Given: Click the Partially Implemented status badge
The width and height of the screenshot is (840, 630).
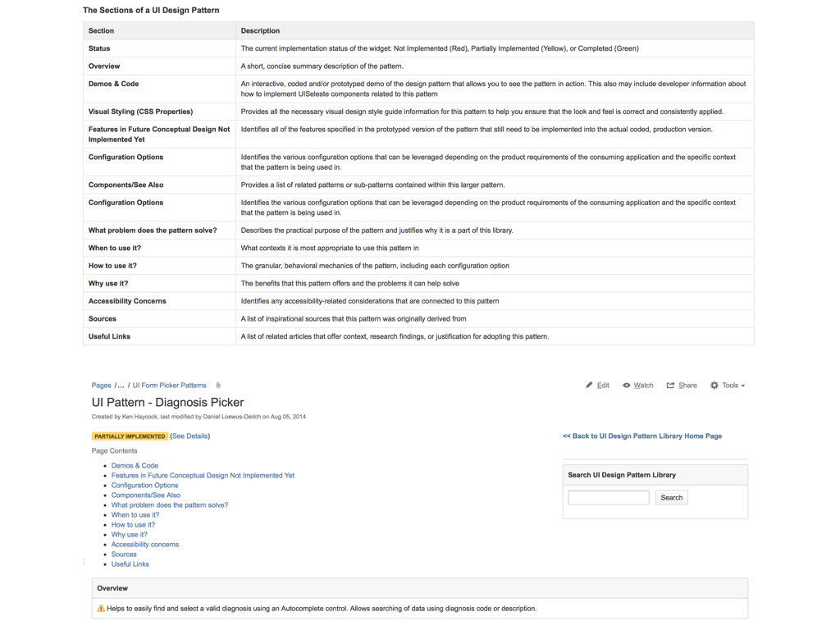Looking at the screenshot, I should tap(130, 436).
